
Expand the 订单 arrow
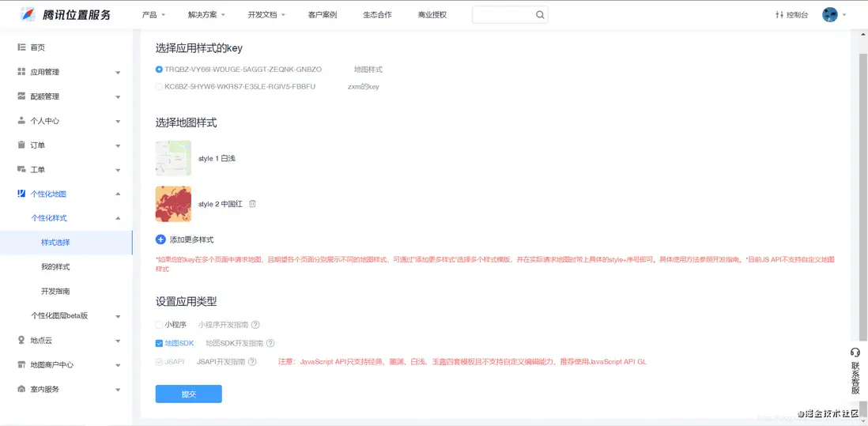(118, 145)
